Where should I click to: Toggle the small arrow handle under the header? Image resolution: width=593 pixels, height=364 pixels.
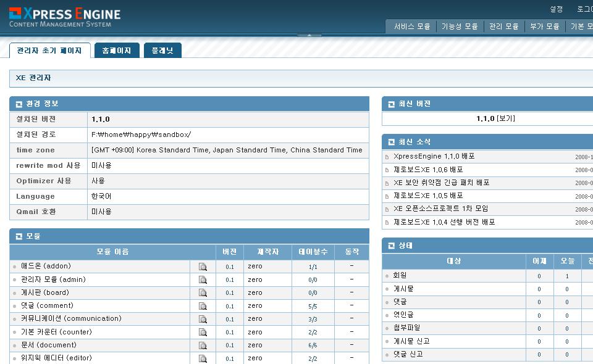[x=309, y=35]
